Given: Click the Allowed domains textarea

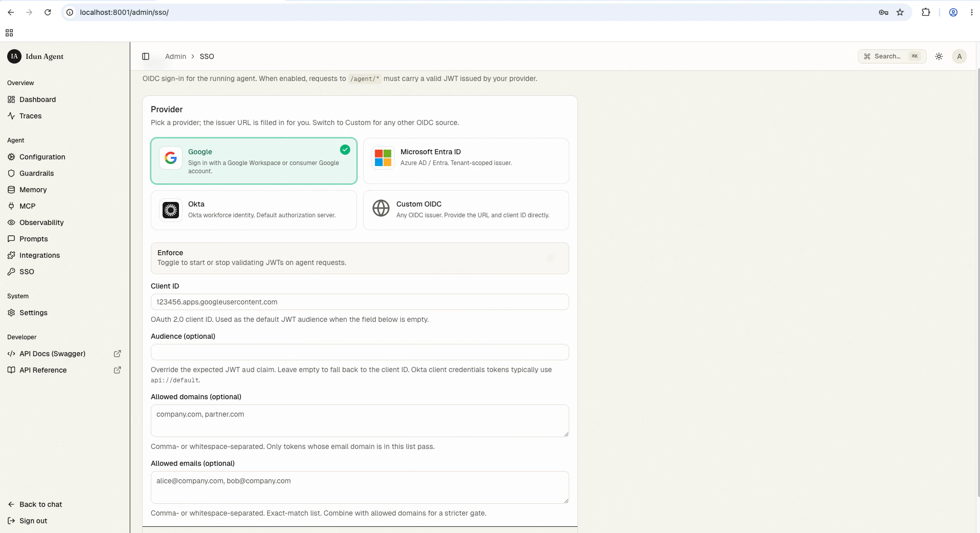Looking at the screenshot, I should (x=360, y=421).
